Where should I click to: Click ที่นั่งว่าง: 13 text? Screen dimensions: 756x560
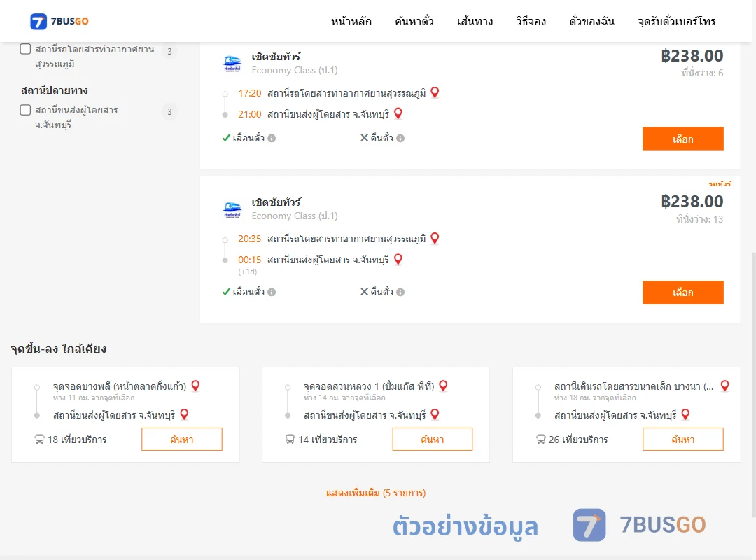click(699, 219)
